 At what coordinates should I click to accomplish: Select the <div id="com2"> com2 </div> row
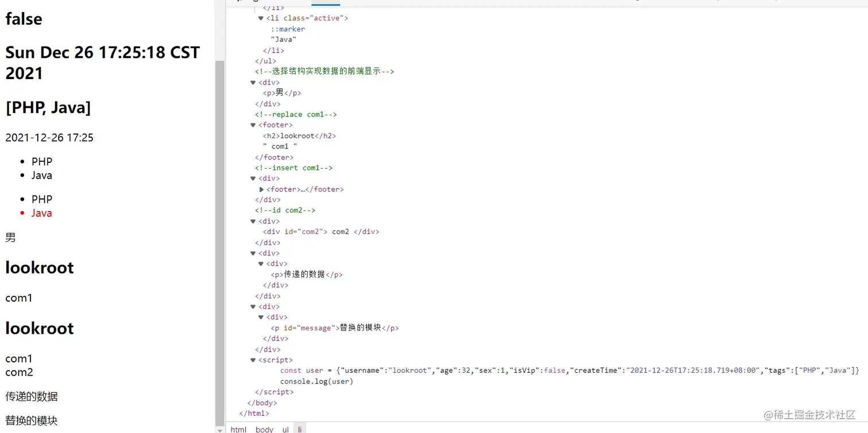click(321, 232)
